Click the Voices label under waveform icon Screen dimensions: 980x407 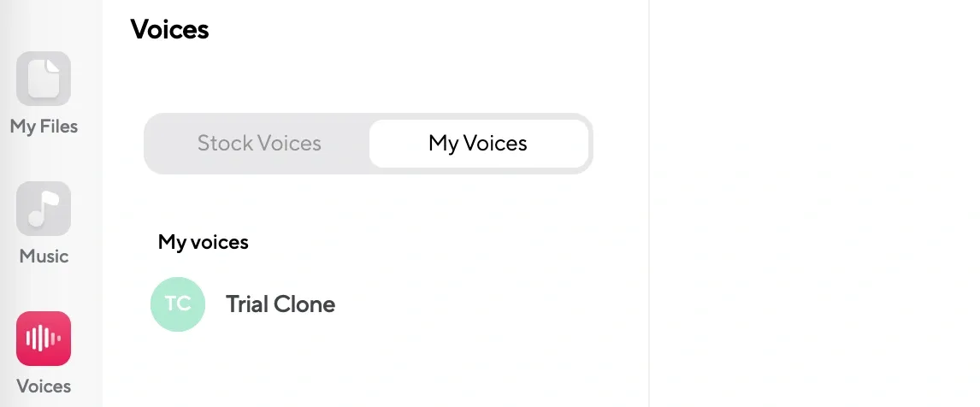pyautogui.click(x=44, y=386)
